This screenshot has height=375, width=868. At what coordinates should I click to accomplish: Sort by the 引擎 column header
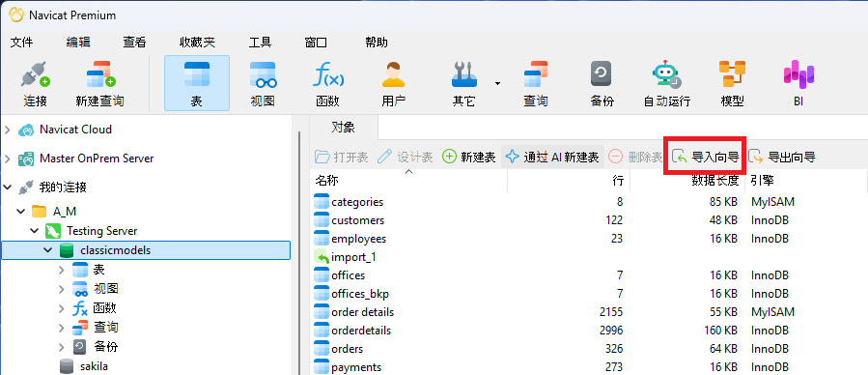806,181
